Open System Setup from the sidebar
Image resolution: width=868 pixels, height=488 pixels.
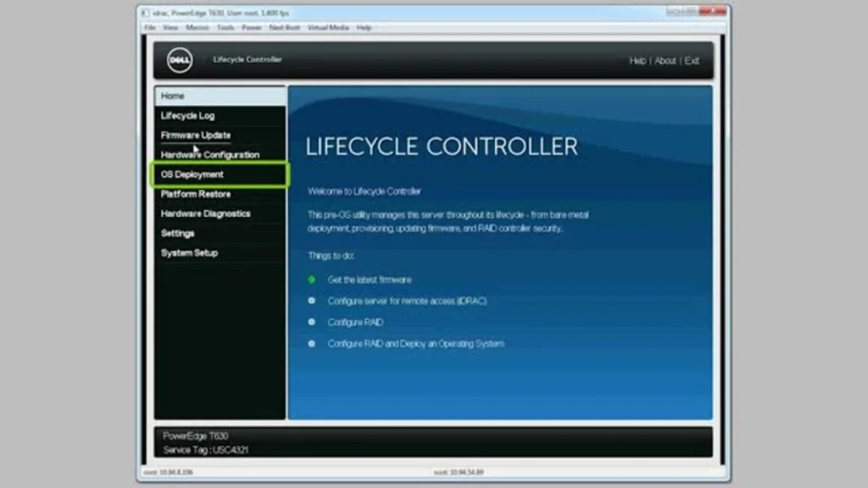click(189, 252)
